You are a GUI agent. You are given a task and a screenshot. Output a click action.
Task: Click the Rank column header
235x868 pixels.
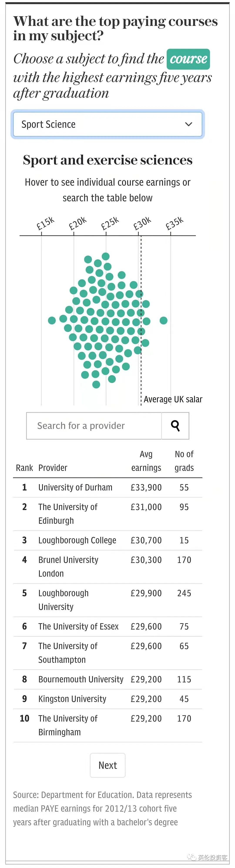click(24, 468)
